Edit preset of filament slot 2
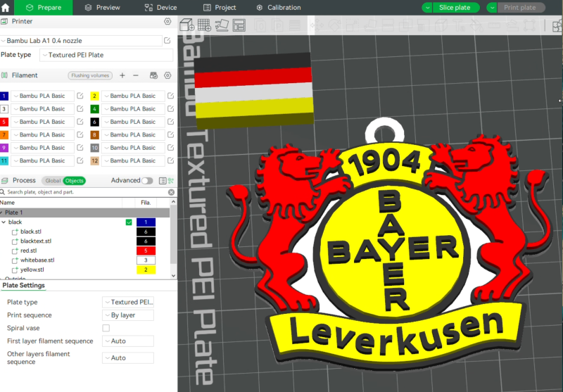563x392 pixels. pyautogui.click(x=170, y=96)
